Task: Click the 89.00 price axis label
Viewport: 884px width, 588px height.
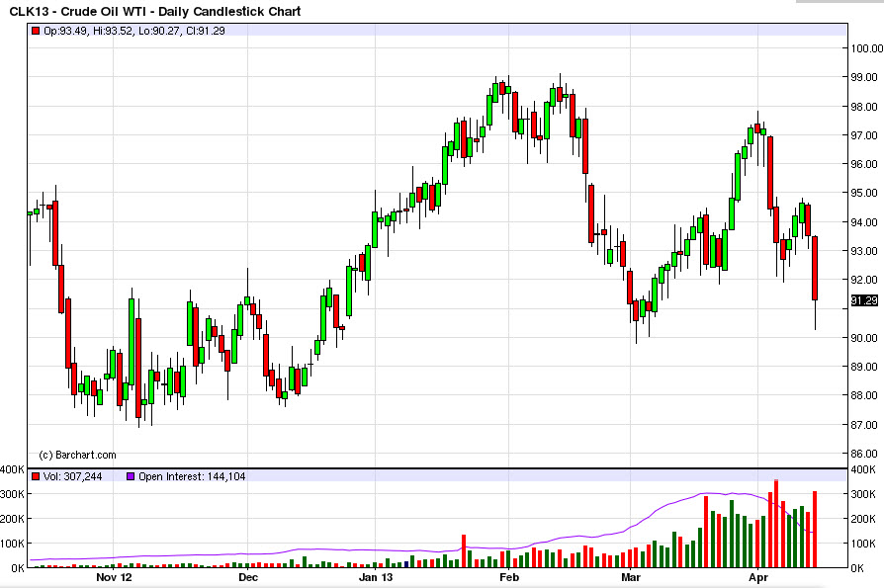Action: pos(864,366)
